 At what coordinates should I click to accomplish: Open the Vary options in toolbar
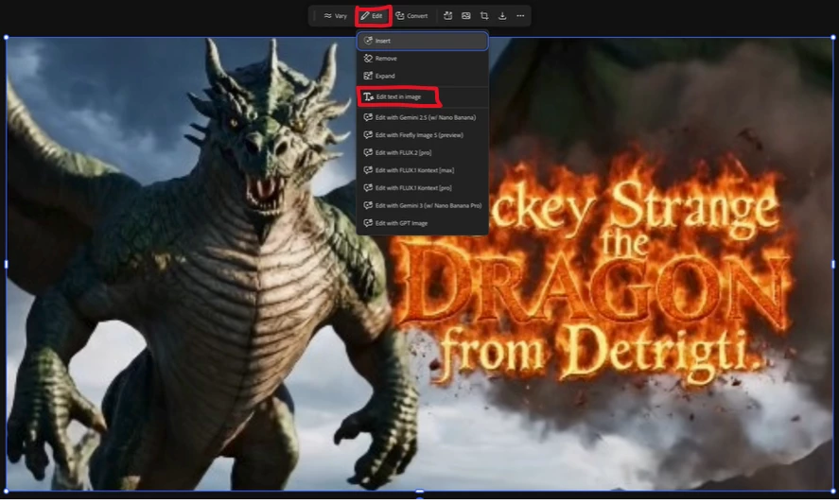tap(336, 16)
